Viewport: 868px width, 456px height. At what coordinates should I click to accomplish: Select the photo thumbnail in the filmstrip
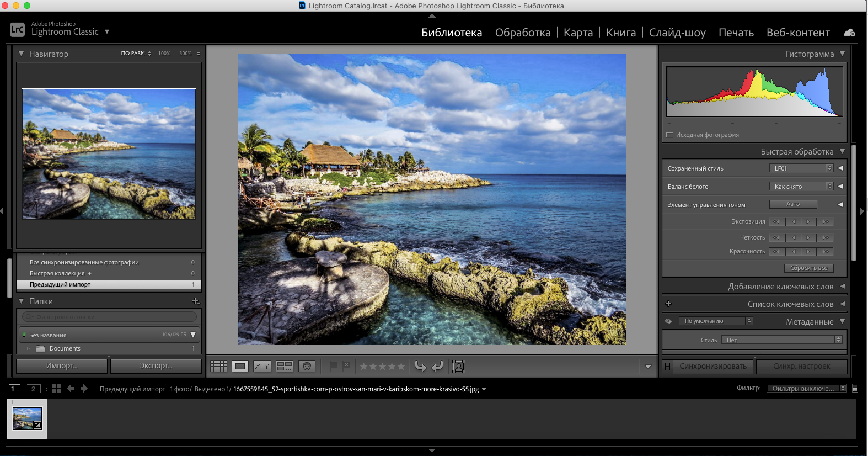pyautogui.click(x=27, y=418)
